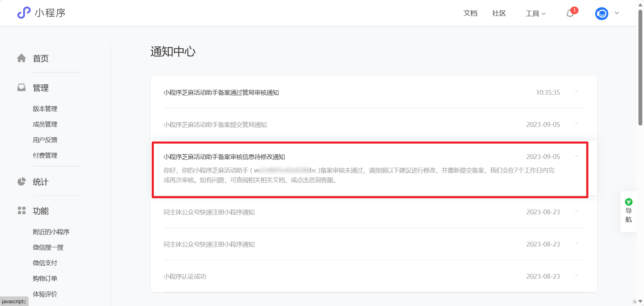Select 备案审核信息待修改通知 title
Screen dimensions: 644x306
tap(224, 157)
